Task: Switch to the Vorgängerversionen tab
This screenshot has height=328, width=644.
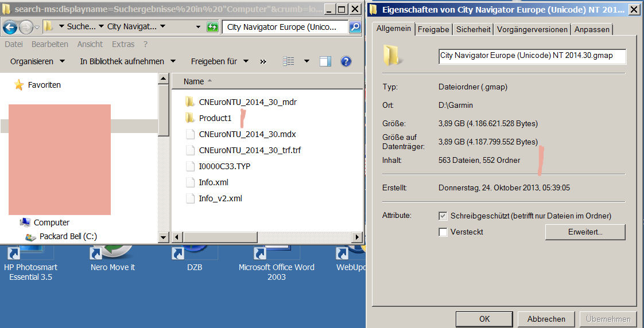Action: [532, 29]
